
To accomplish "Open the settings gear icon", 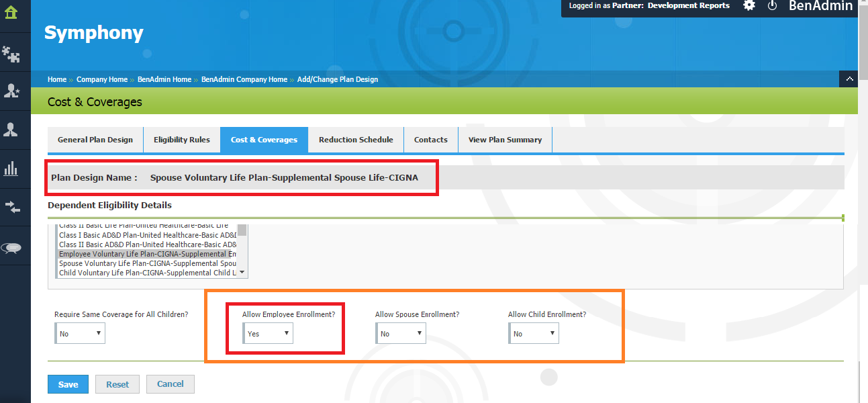I will pos(749,5).
